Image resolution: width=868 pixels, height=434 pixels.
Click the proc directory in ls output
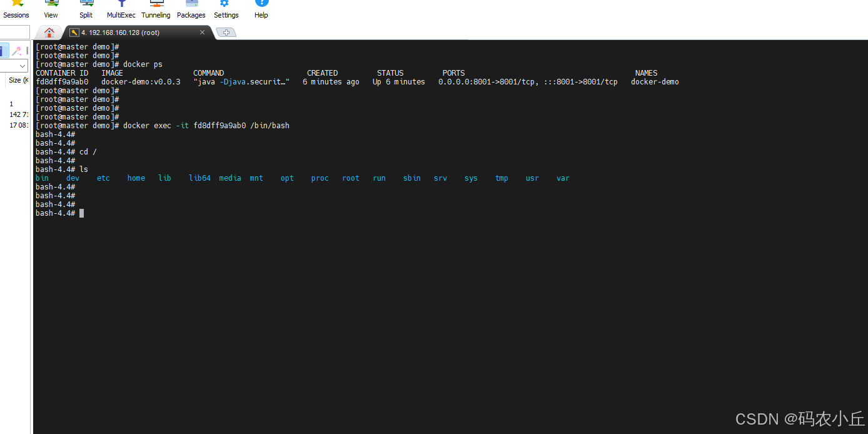pyautogui.click(x=320, y=178)
